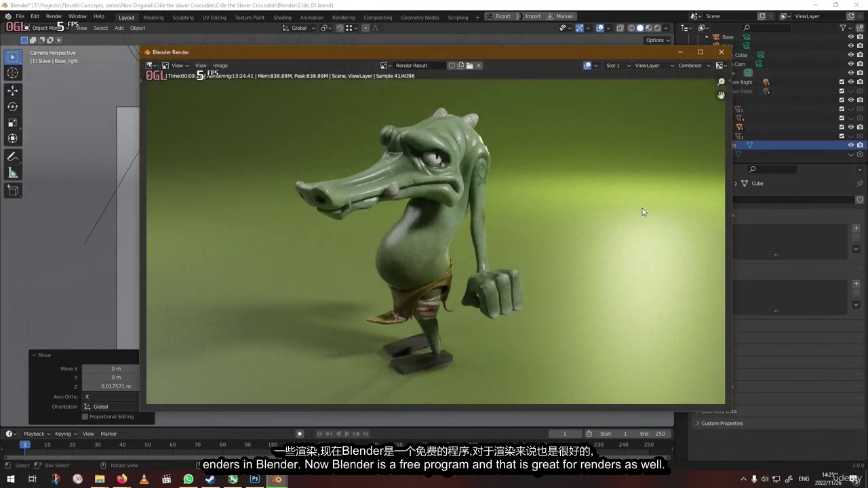Click the play animation button in the timeline
Viewport: 868px width, 488px height.
pos(347,434)
